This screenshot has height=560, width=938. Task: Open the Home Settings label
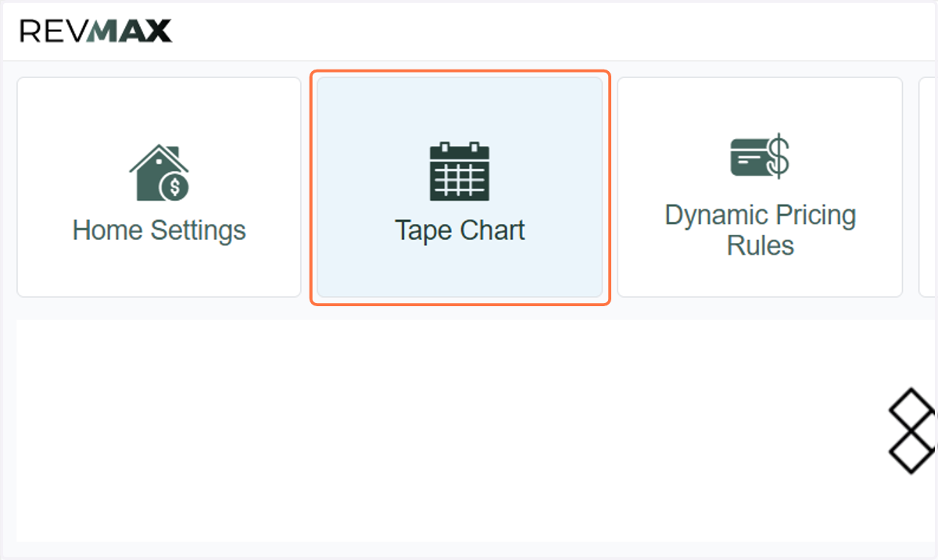click(159, 230)
